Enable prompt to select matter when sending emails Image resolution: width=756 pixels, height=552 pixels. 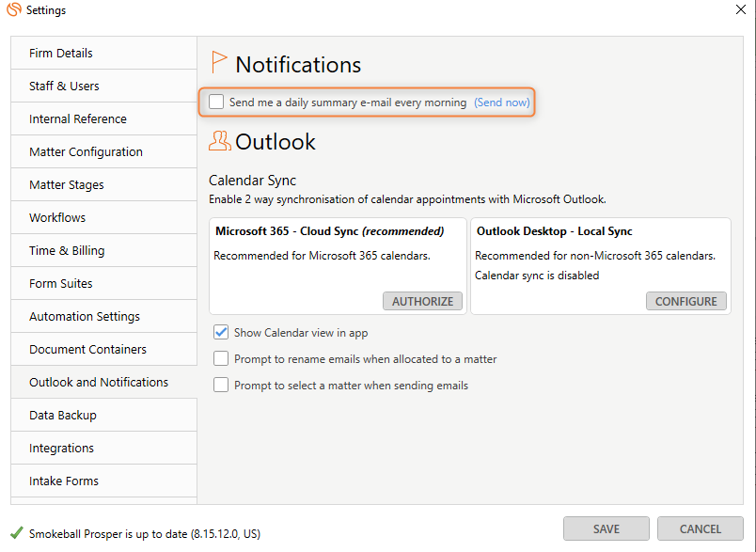pyautogui.click(x=221, y=386)
